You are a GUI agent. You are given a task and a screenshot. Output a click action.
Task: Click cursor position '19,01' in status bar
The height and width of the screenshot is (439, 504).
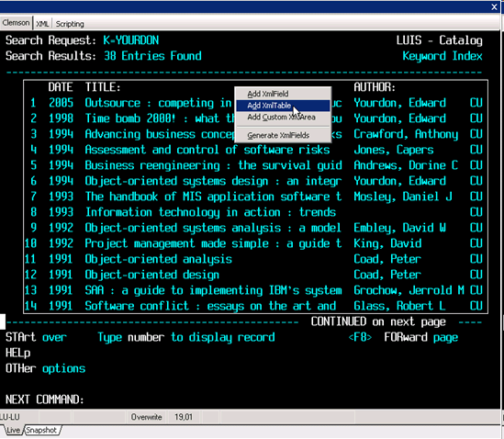(184, 417)
